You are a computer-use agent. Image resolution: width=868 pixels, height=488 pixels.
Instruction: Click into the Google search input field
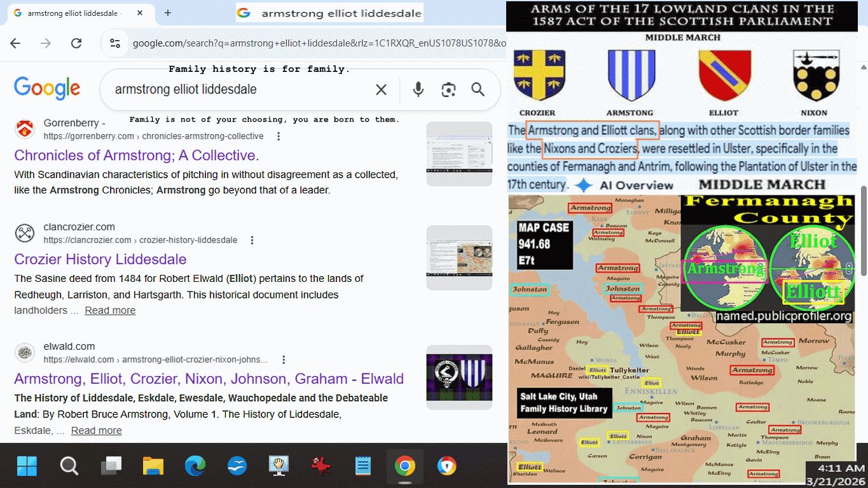click(242, 90)
